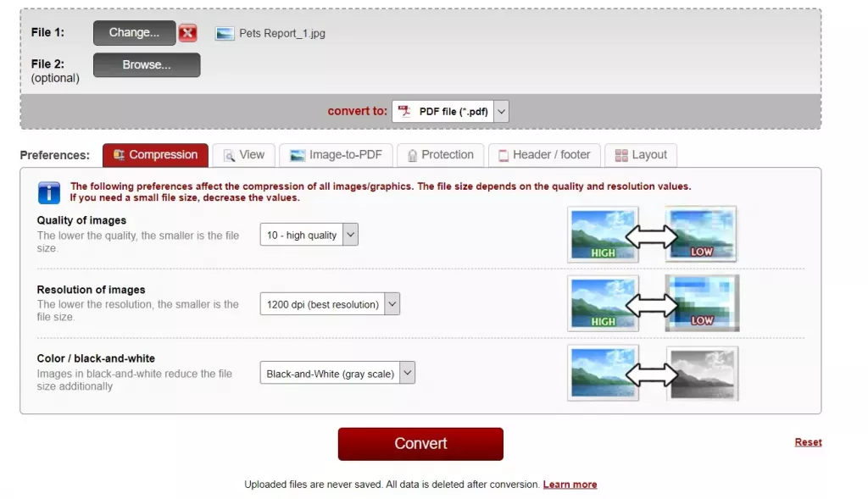The image size is (868, 499).
Task: Click the pixelated LOW resolution thumbnail
Action: coord(702,303)
